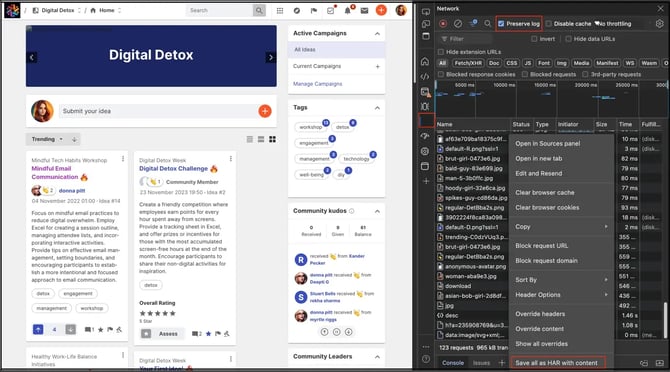Choose Clear browser cache from context menu
This screenshot has width=670, height=372.
(x=545, y=193)
